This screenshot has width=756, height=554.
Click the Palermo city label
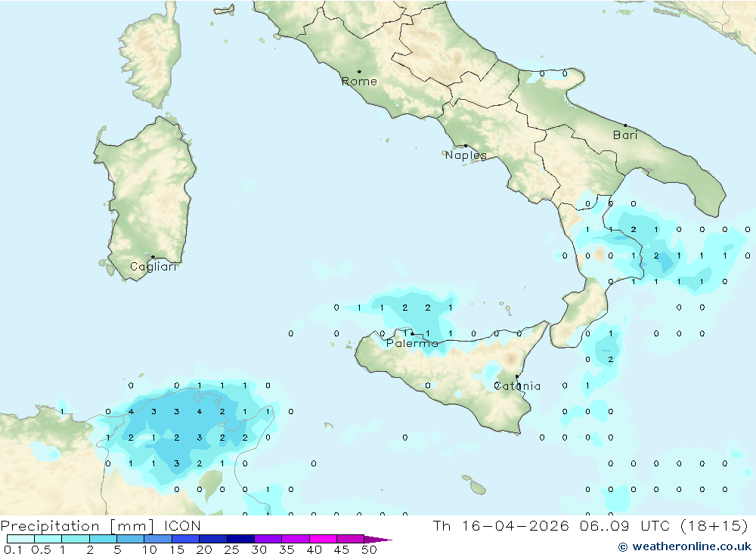click(412, 343)
